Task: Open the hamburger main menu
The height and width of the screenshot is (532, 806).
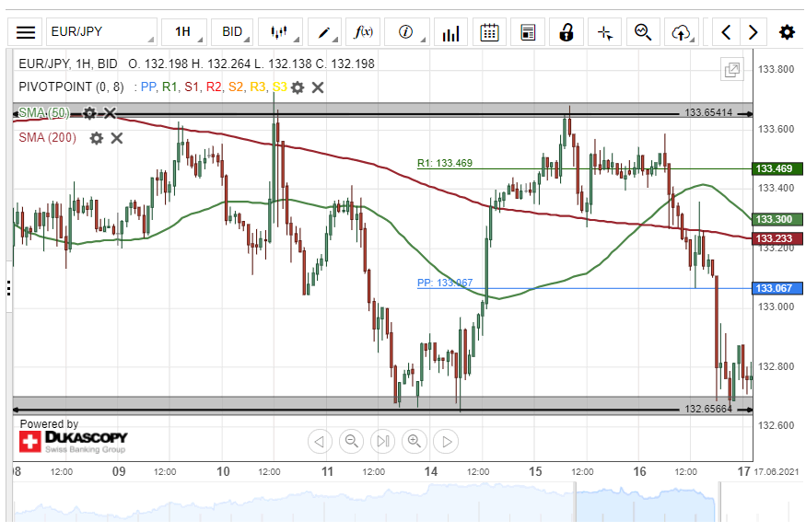Action: [26, 32]
